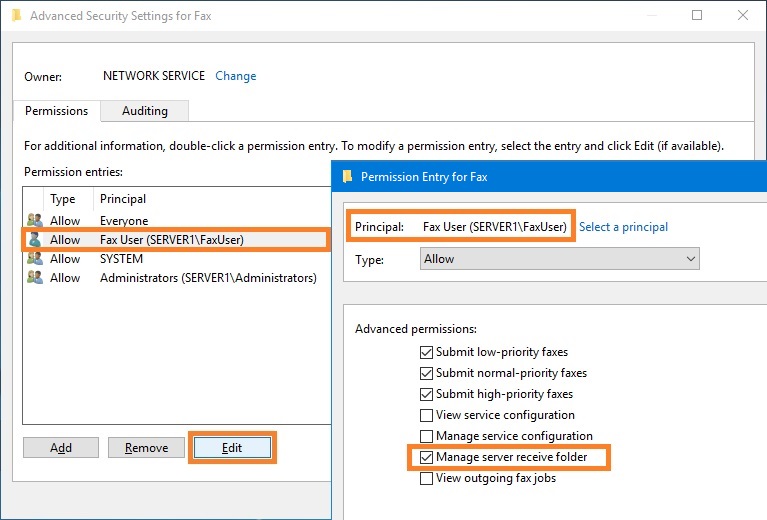The width and height of the screenshot is (767, 520).
Task: Enable View service configuration permission
Action: (427, 415)
